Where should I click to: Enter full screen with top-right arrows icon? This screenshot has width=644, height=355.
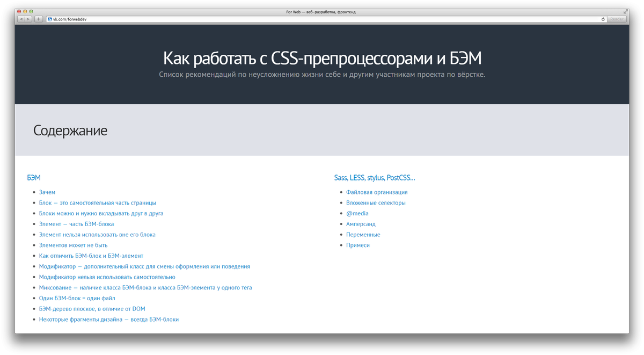[x=625, y=11]
